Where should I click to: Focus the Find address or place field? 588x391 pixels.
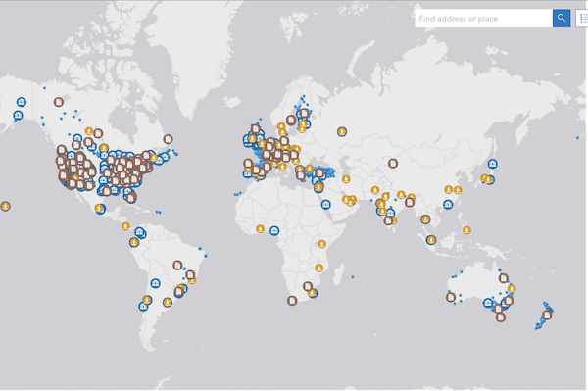click(483, 19)
